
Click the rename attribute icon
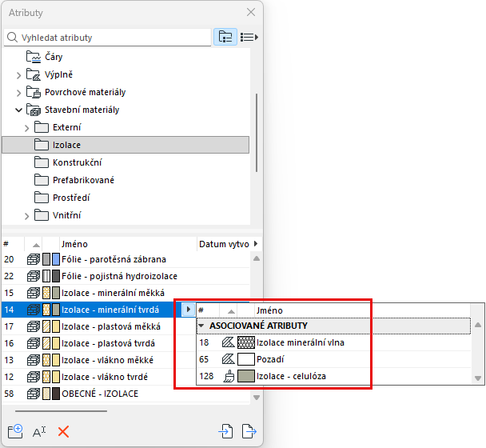coord(39,431)
